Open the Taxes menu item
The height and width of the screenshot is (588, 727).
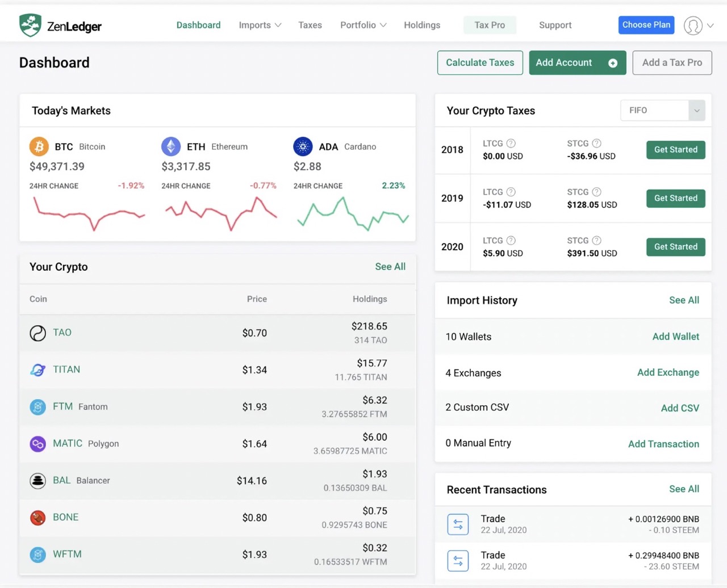pyautogui.click(x=310, y=25)
